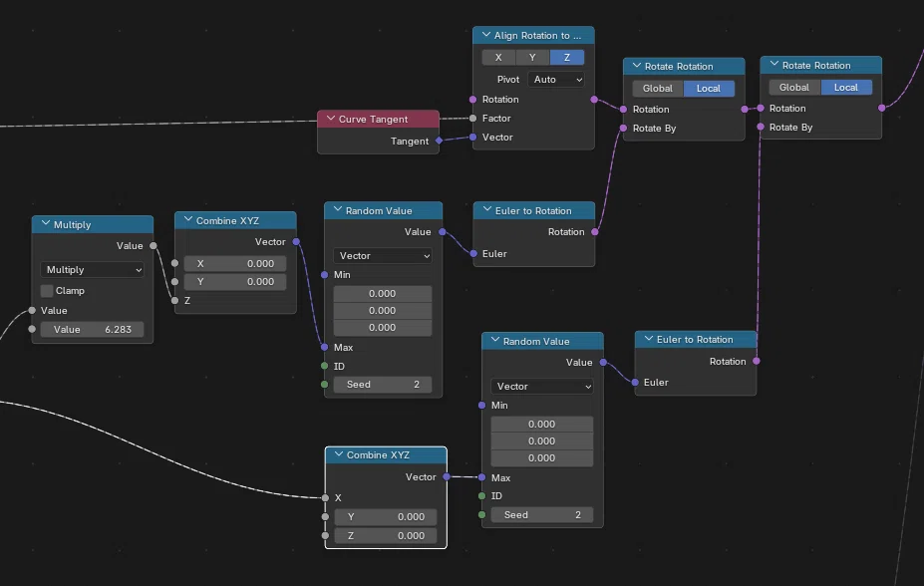The width and height of the screenshot is (924, 586).
Task: Click Y 0.000 field in Combine XYZ beside Multiply
Action: [235, 281]
